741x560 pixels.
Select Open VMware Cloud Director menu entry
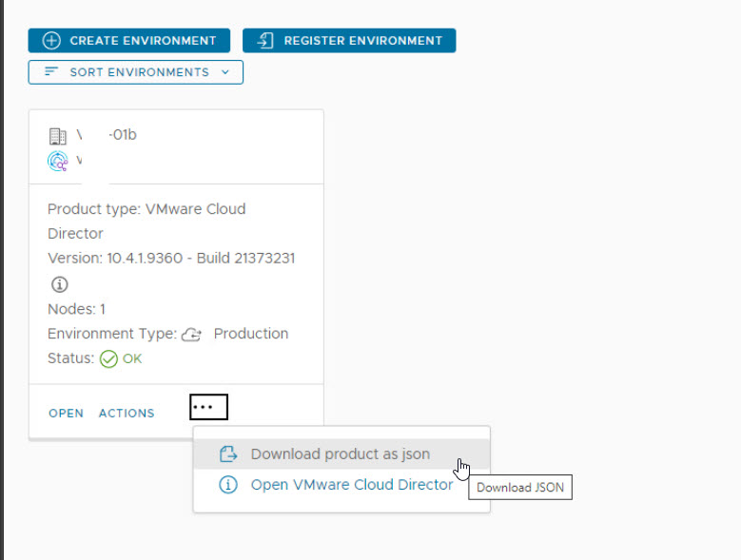click(x=341, y=485)
